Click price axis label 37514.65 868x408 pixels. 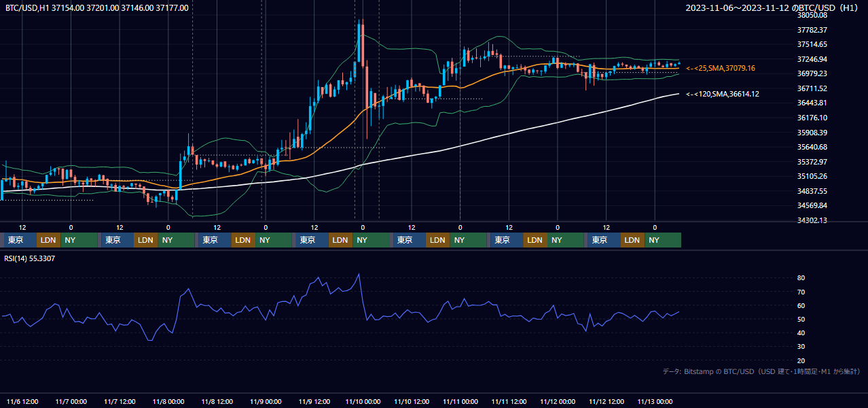812,44
